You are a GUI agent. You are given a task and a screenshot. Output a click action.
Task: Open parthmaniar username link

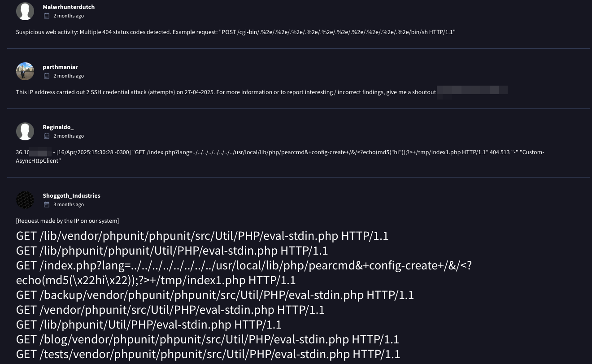tap(60, 67)
